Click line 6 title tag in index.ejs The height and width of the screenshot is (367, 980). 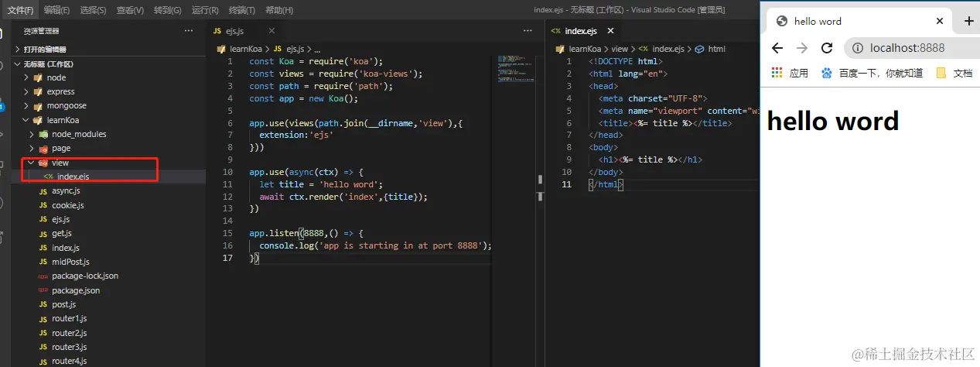click(664, 123)
